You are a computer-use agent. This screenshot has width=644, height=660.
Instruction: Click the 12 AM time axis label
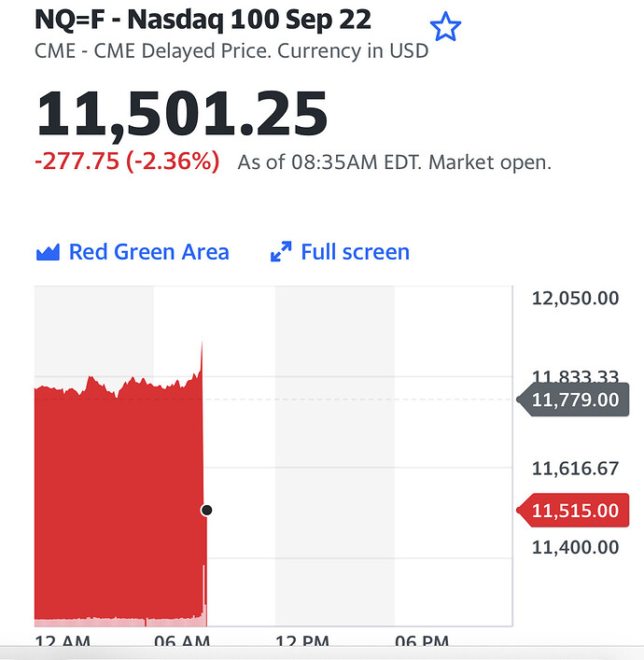coord(63,640)
